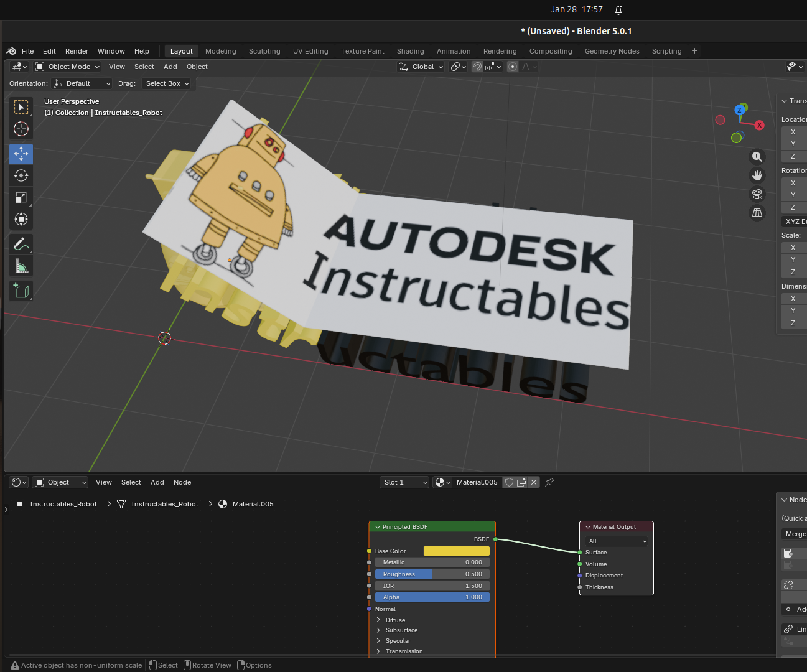Open the shader editor type selector
This screenshot has width=807, height=672.
[19, 482]
